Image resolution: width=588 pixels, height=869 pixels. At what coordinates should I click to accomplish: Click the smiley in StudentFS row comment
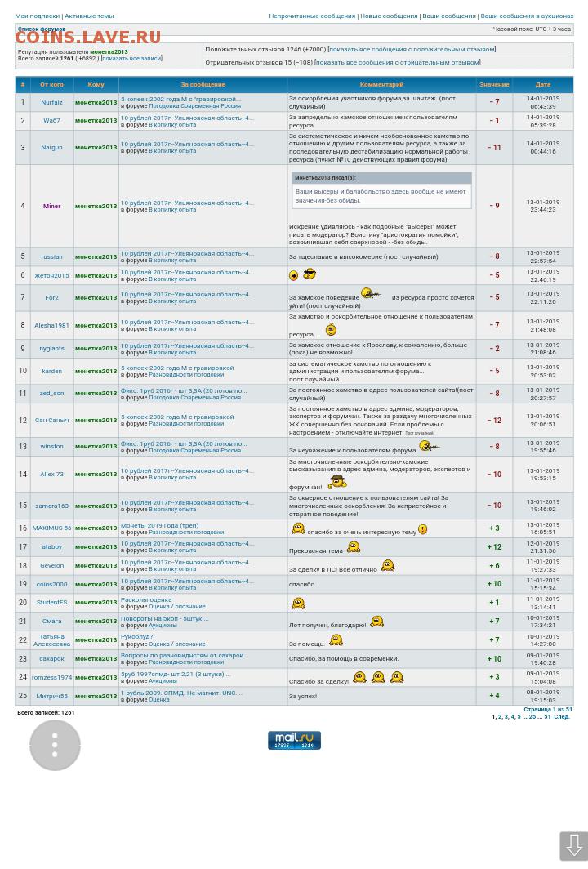[298, 603]
